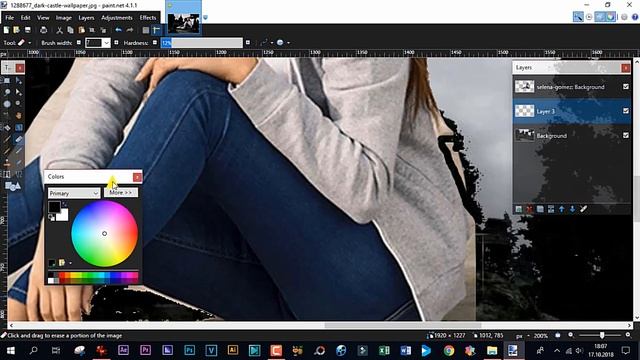Open the Primary color mode dropdown

74,193
